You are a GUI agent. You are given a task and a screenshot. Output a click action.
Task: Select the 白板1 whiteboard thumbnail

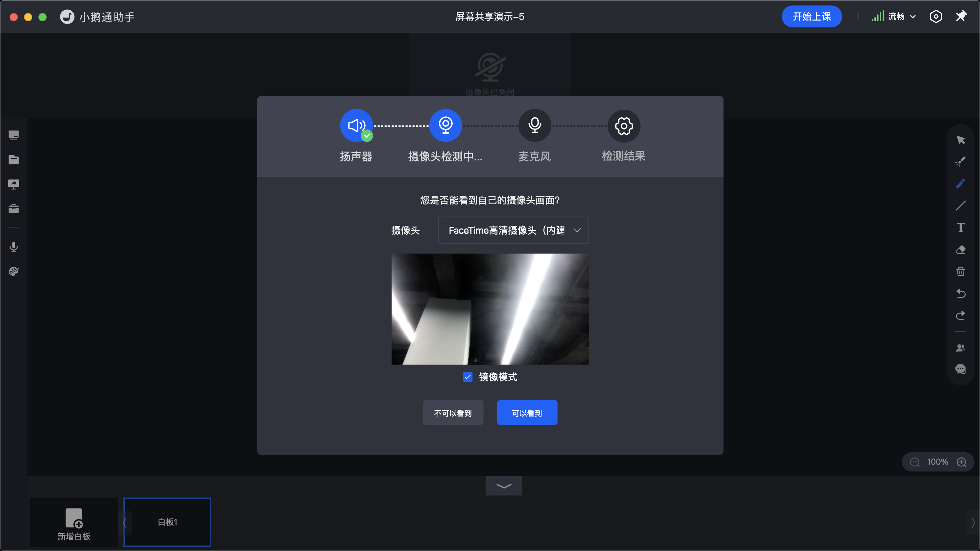click(167, 522)
